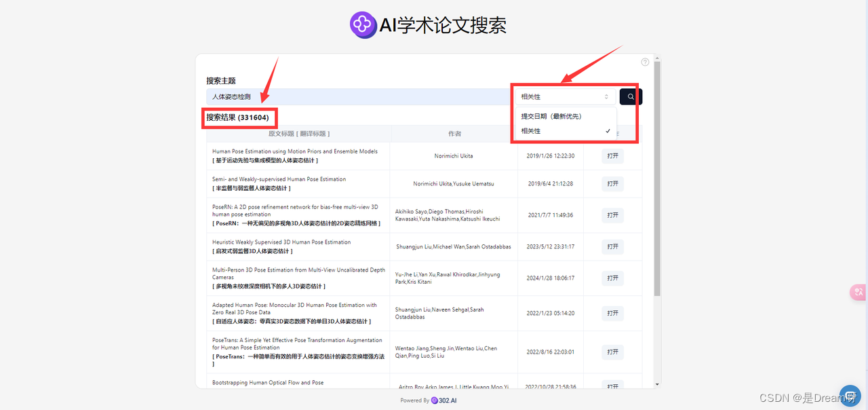The width and height of the screenshot is (868, 410).
Task: Click the scrollbar down arrow
Action: point(657,384)
